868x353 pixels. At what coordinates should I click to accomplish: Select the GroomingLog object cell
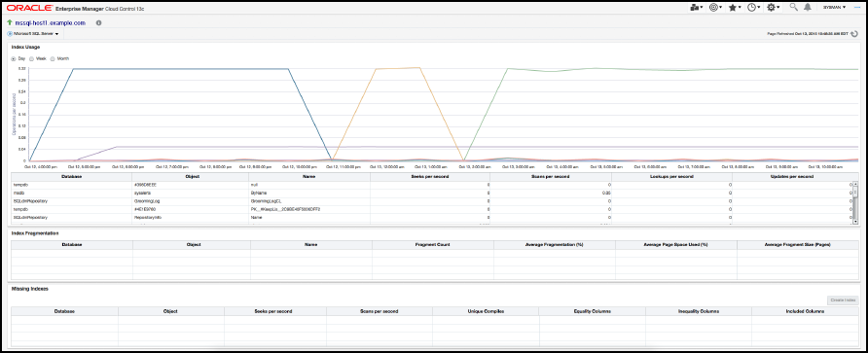coord(191,201)
